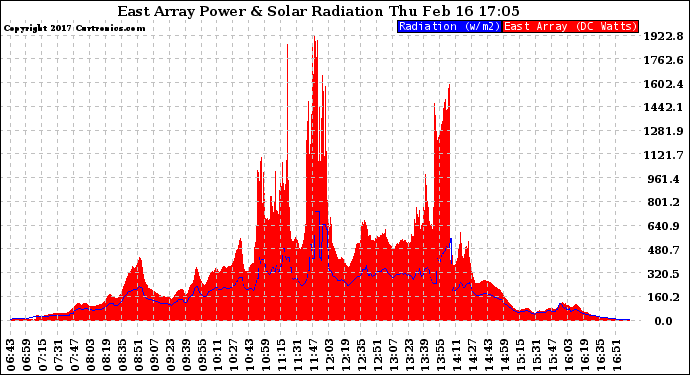The image size is (690, 375).
Task: Click the 1922.8 y-axis value
Action: coord(663,36)
